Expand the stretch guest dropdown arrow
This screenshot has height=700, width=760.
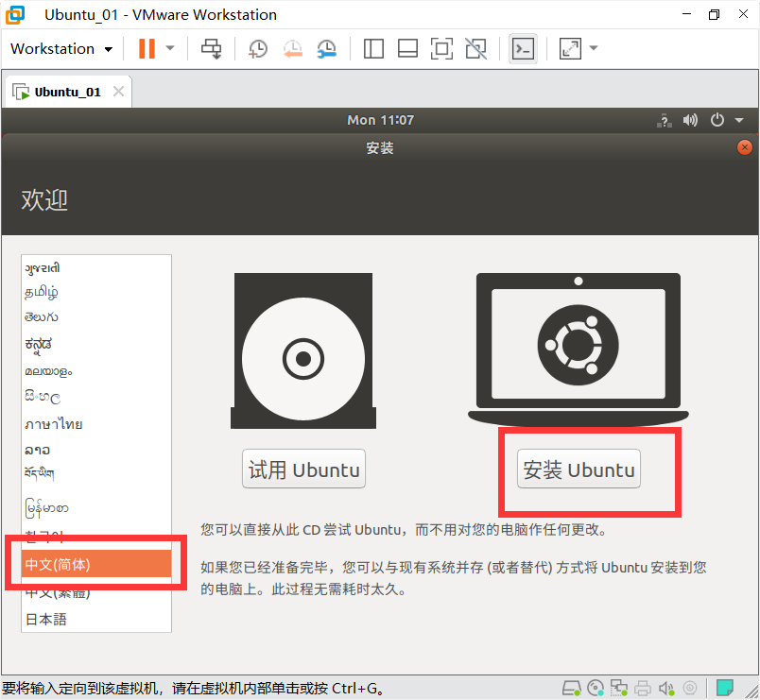click(594, 48)
